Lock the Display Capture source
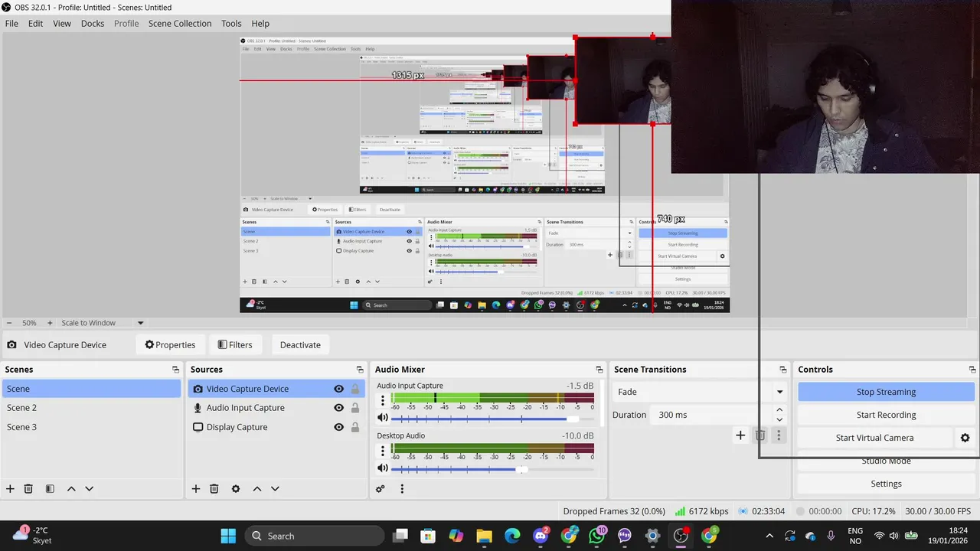The image size is (980, 551). coord(355,427)
